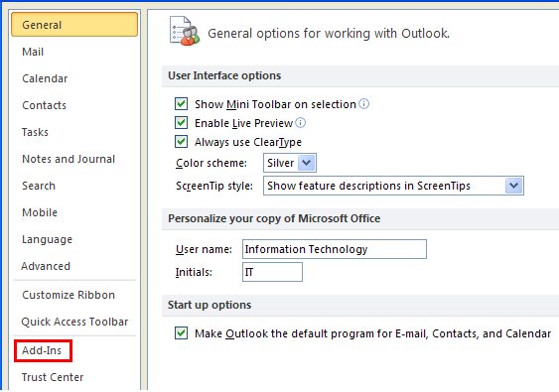
Task: Open the Add-Ins category
Action: pos(42,350)
